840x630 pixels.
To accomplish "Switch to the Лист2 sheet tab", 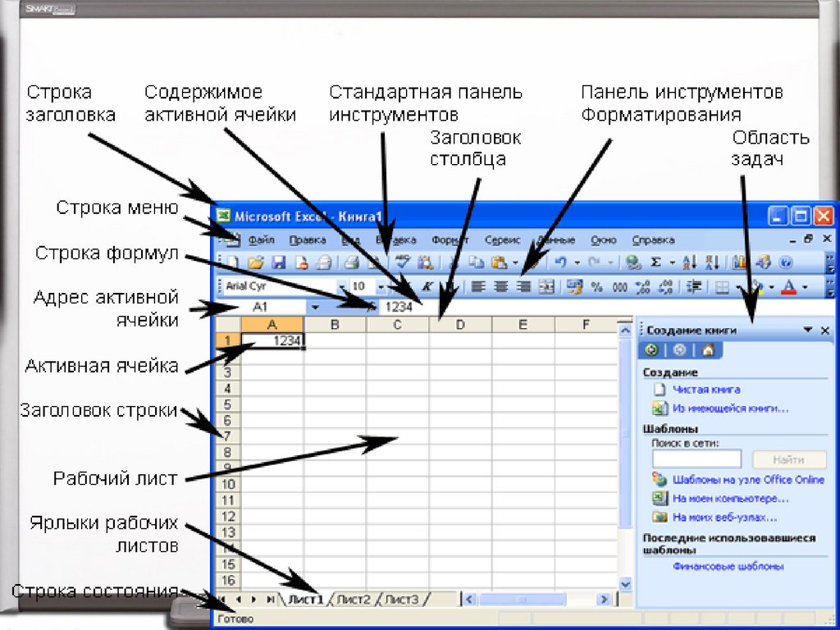I will pos(354,600).
